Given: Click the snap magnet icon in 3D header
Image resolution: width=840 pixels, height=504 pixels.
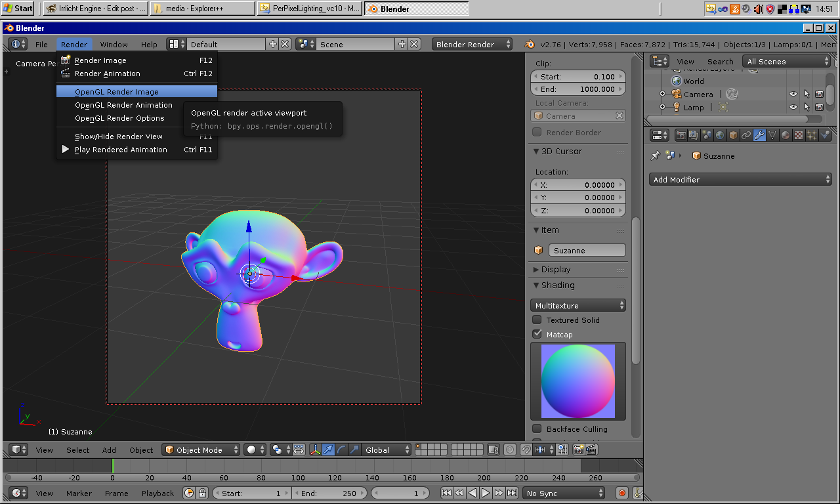Looking at the screenshot, I should [x=526, y=450].
